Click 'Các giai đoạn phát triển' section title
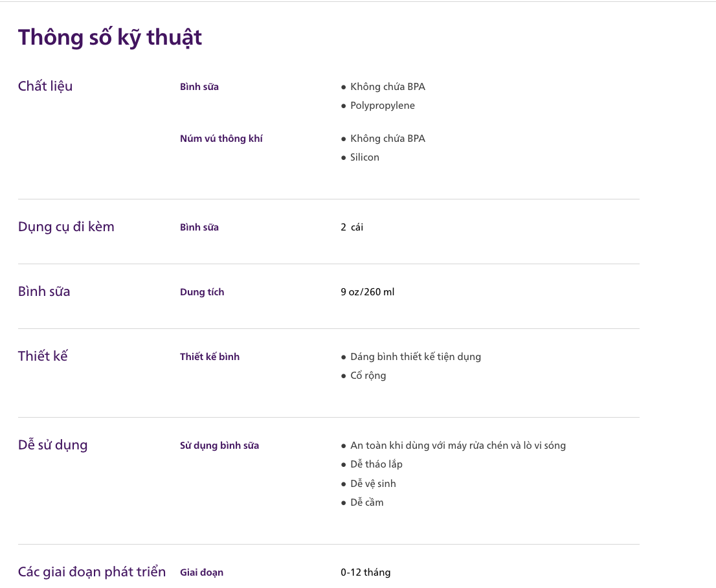This screenshot has height=588, width=716. click(x=92, y=572)
